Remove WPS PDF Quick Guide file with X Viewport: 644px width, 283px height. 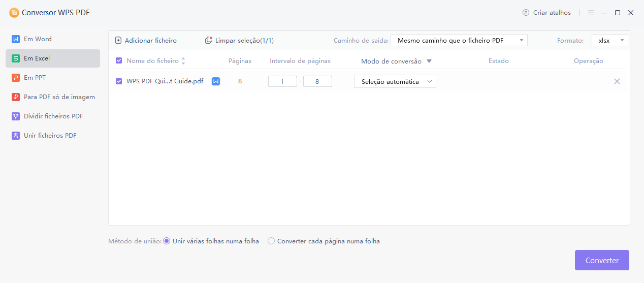[x=617, y=81]
